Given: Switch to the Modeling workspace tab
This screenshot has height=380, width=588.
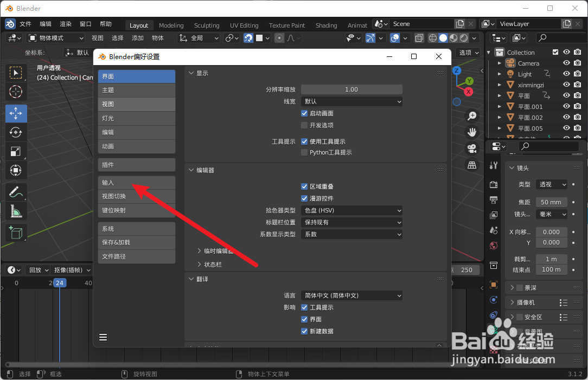Looking at the screenshot, I should point(171,25).
